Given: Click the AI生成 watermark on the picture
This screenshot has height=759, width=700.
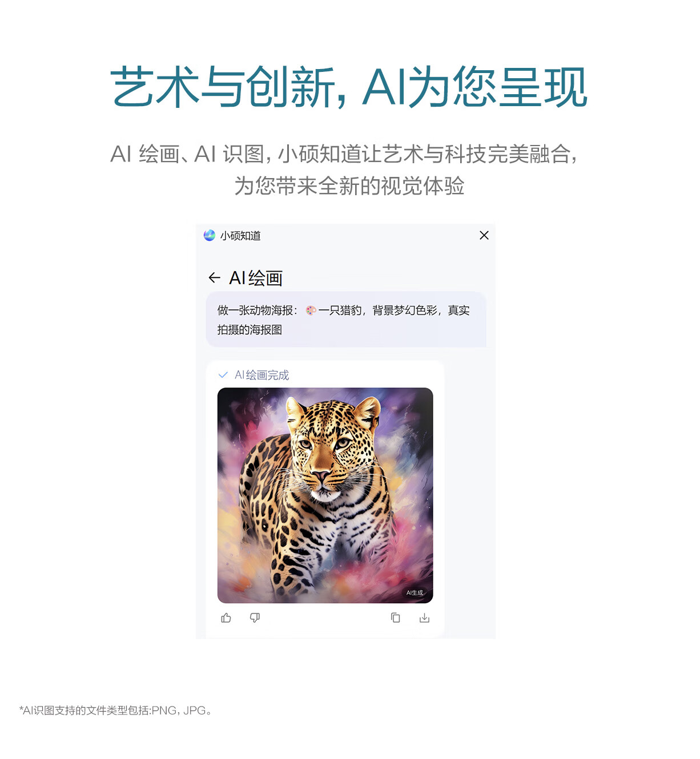Looking at the screenshot, I should point(415,593).
